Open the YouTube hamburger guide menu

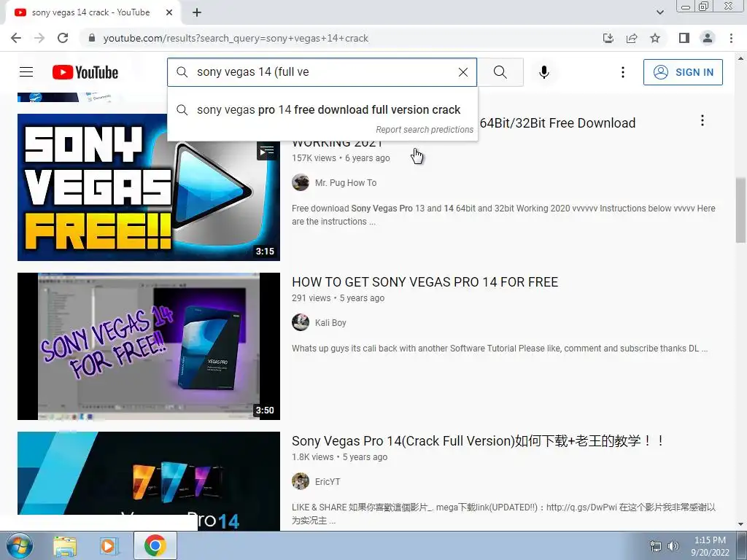tap(26, 72)
